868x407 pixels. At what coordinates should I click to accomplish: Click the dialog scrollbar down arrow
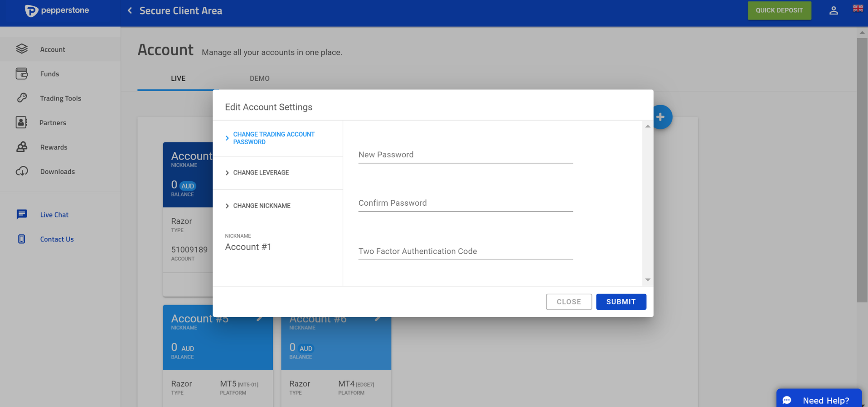coord(648,280)
